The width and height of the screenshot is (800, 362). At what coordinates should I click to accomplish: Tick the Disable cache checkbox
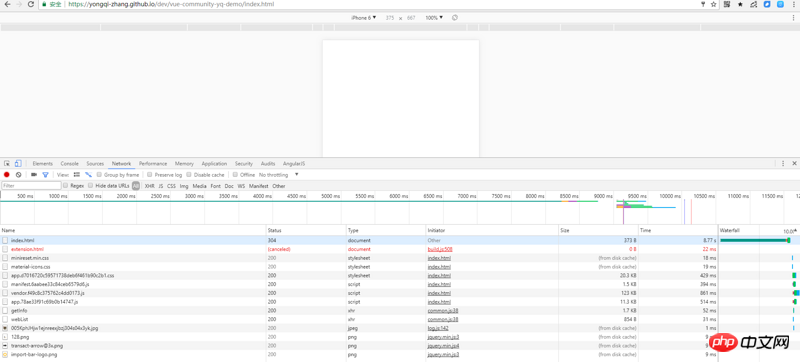189,175
